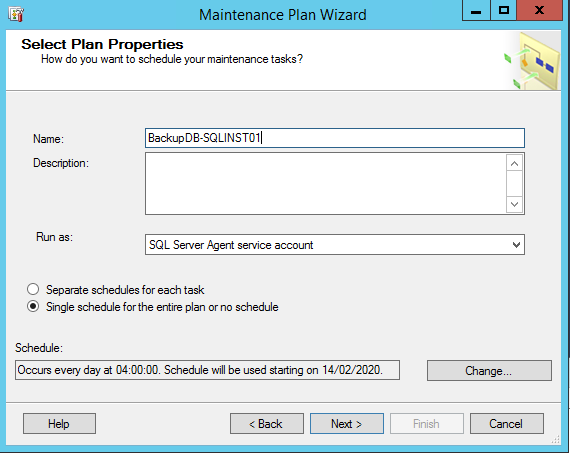Click Description scroll down arrow
Viewport: 570px width, 454px height.
click(514, 204)
